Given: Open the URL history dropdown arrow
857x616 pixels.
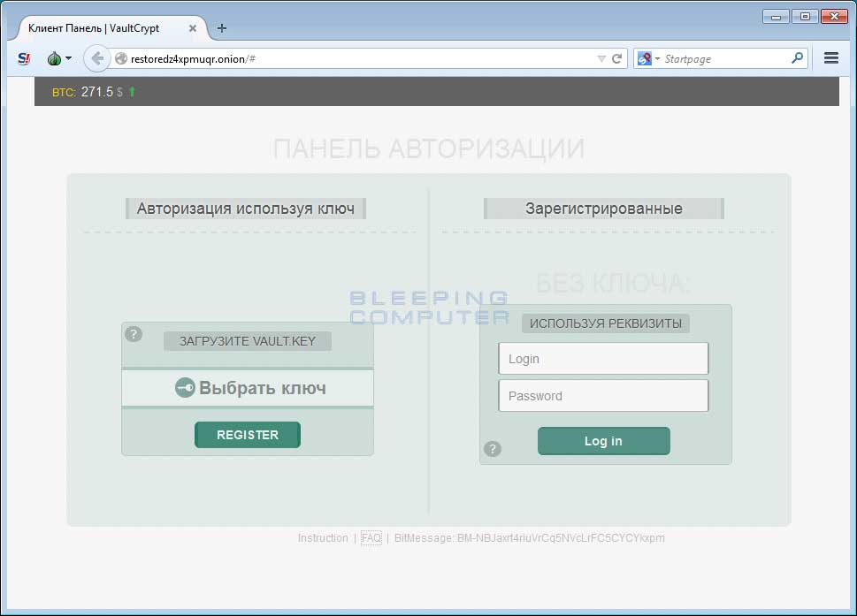Looking at the screenshot, I should click(x=601, y=59).
